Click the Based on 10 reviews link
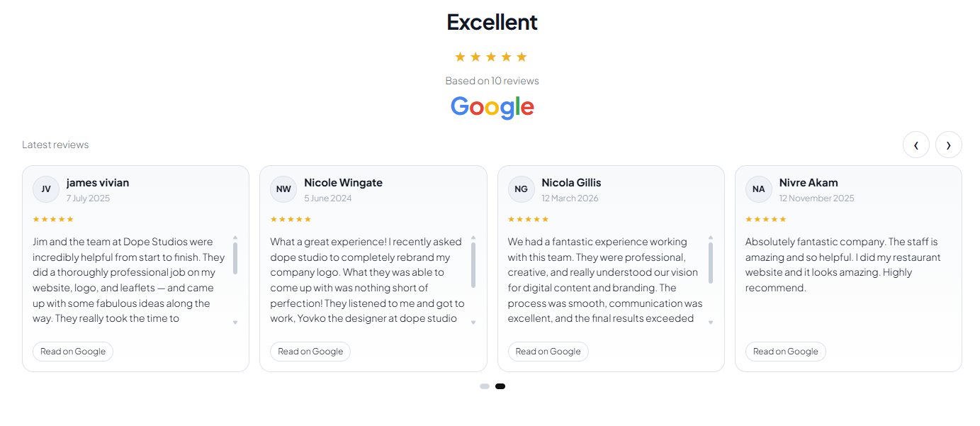 (x=492, y=80)
